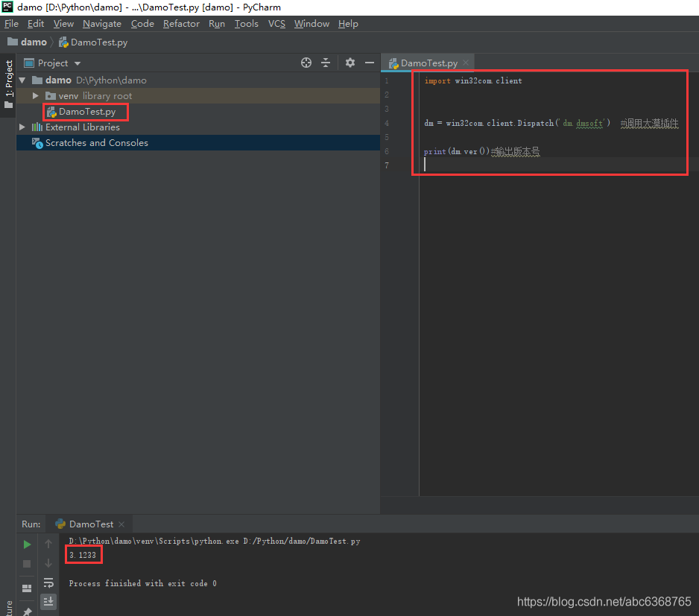Open the Project view dropdown
699x616 pixels.
click(78, 63)
